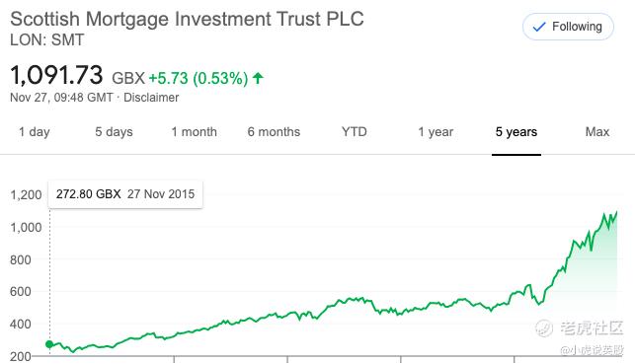The width and height of the screenshot is (635, 364).
Task: Click the green up arrow price indicator
Action: coord(258,78)
